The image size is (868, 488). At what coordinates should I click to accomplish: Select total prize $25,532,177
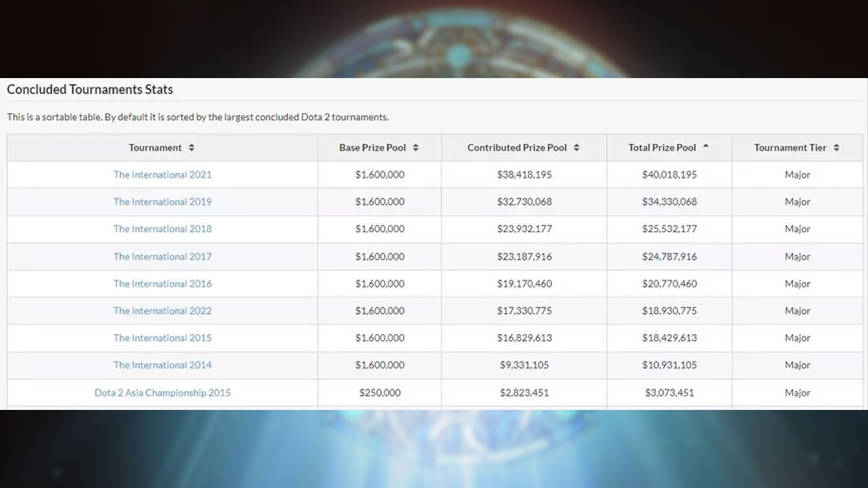click(x=670, y=229)
